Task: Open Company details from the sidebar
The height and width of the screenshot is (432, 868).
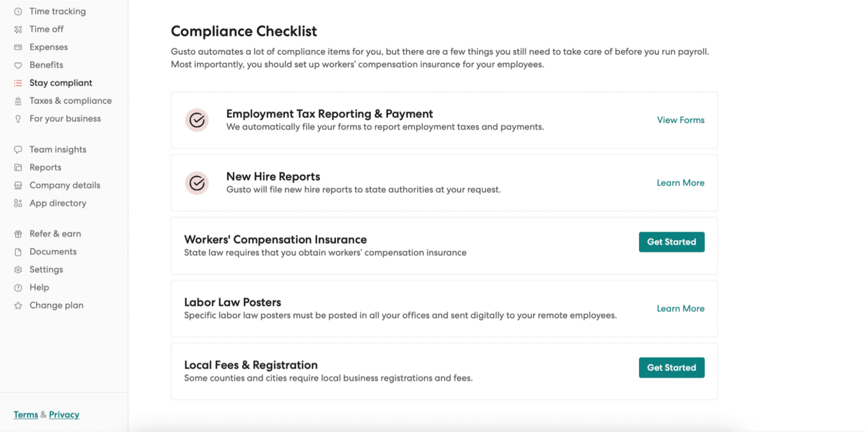Action: (x=65, y=185)
